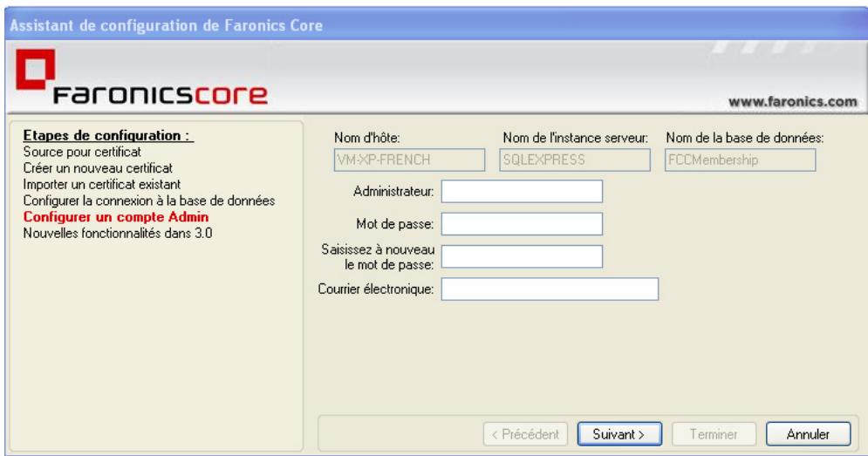Click the disabled Précédent button
Screen dimensions: 868x456
pos(525,434)
